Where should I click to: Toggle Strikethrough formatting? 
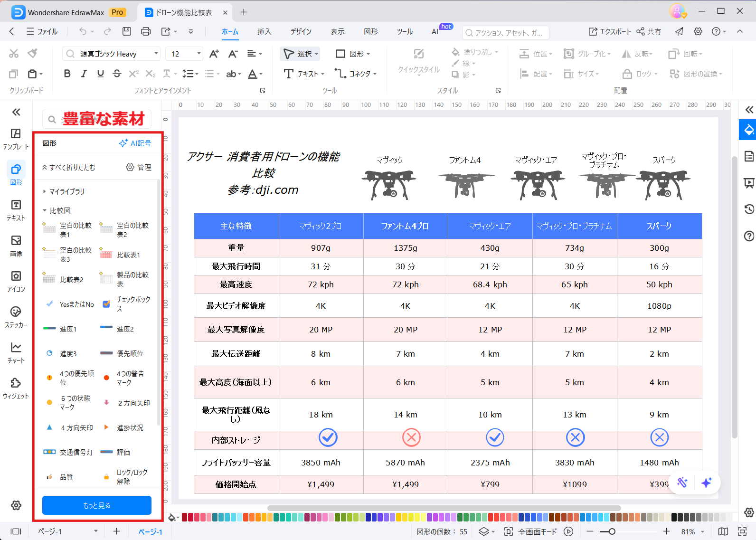pyautogui.click(x=117, y=74)
